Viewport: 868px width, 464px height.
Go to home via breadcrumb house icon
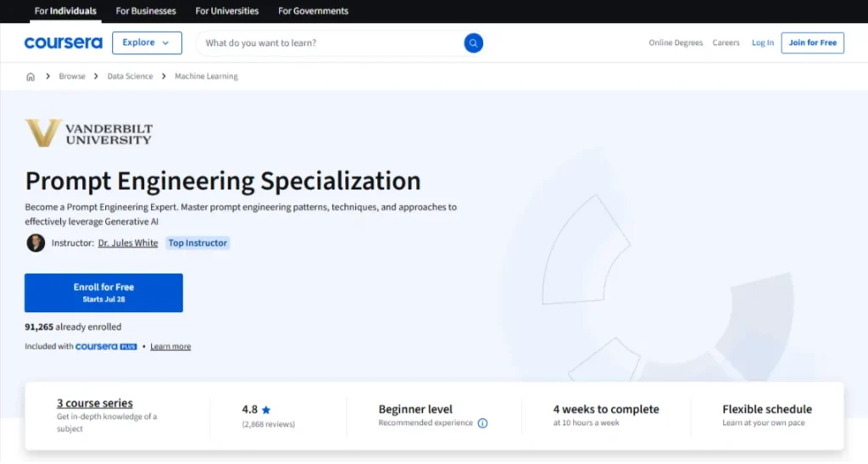pyautogui.click(x=31, y=76)
